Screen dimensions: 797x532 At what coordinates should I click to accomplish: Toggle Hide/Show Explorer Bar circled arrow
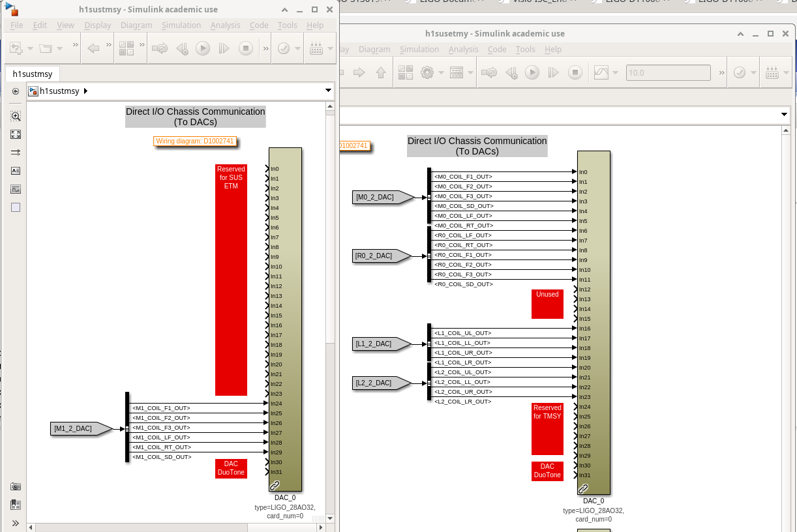coord(16,91)
